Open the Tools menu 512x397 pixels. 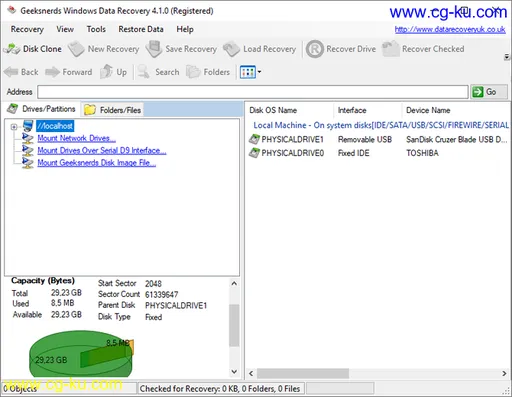(x=96, y=29)
